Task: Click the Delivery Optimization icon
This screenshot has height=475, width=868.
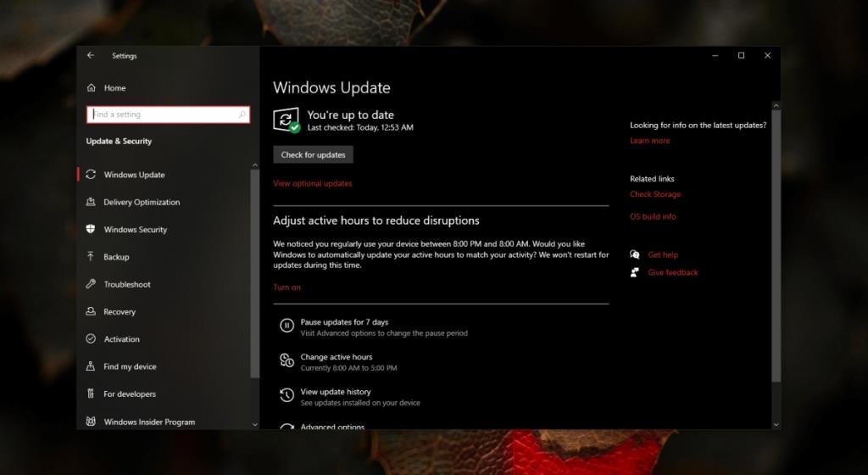Action: click(92, 203)
